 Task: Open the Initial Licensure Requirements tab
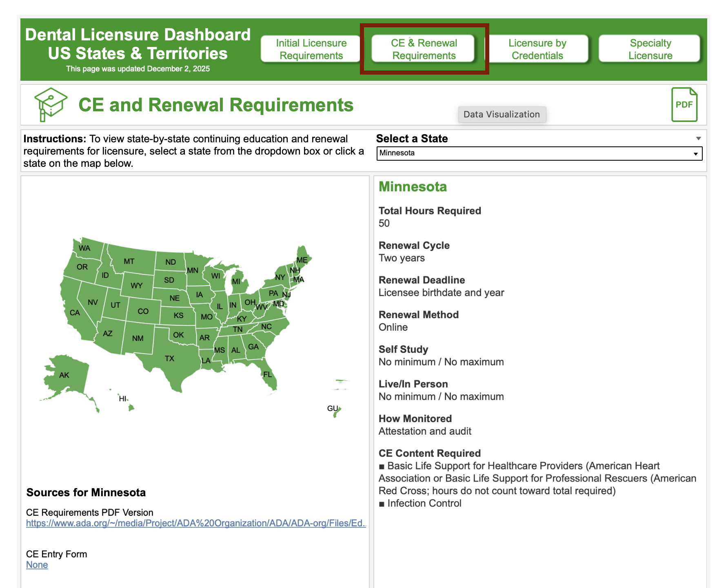point(311,49)
